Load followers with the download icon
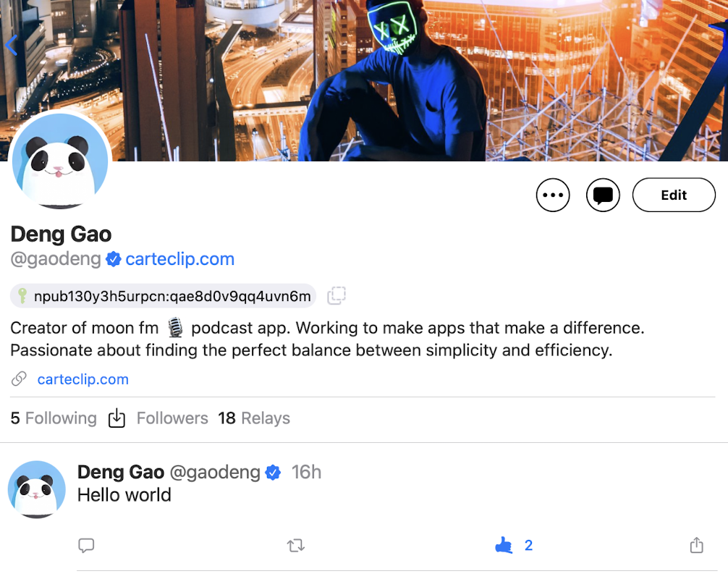Viewport: 728px width, 579px height. click(117, 418)
